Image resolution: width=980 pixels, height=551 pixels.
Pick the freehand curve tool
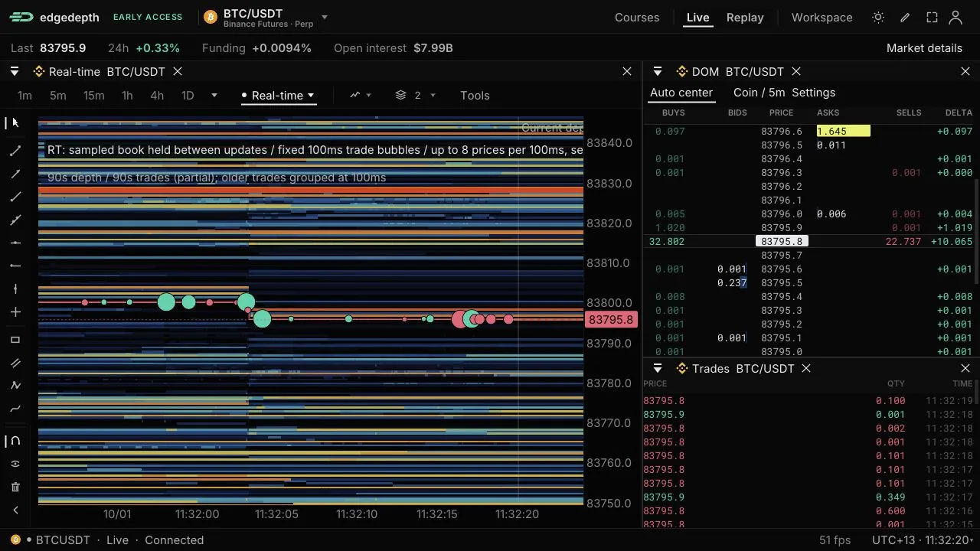pos(15,409)
